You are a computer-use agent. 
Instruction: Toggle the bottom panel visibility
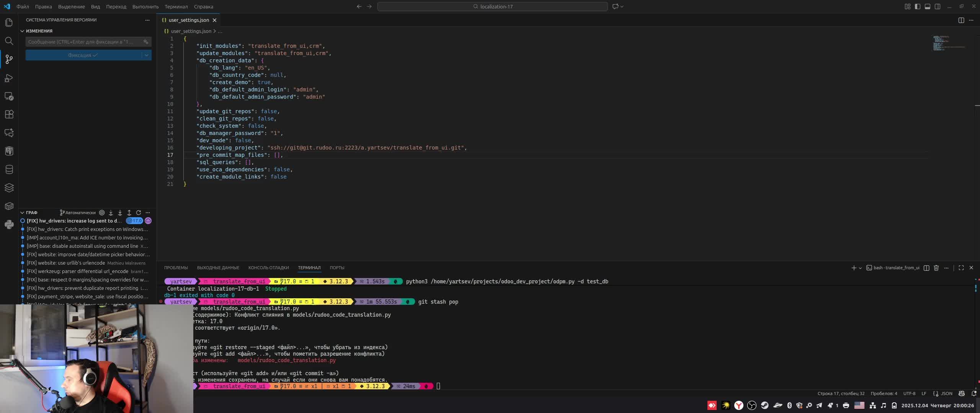pyautogui.click(x=928, y=7)
